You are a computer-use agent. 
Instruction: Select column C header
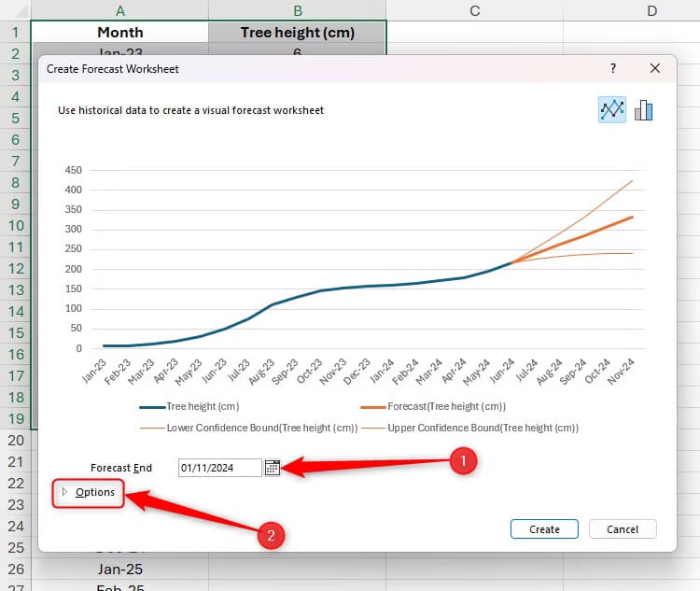click(474, 10)
